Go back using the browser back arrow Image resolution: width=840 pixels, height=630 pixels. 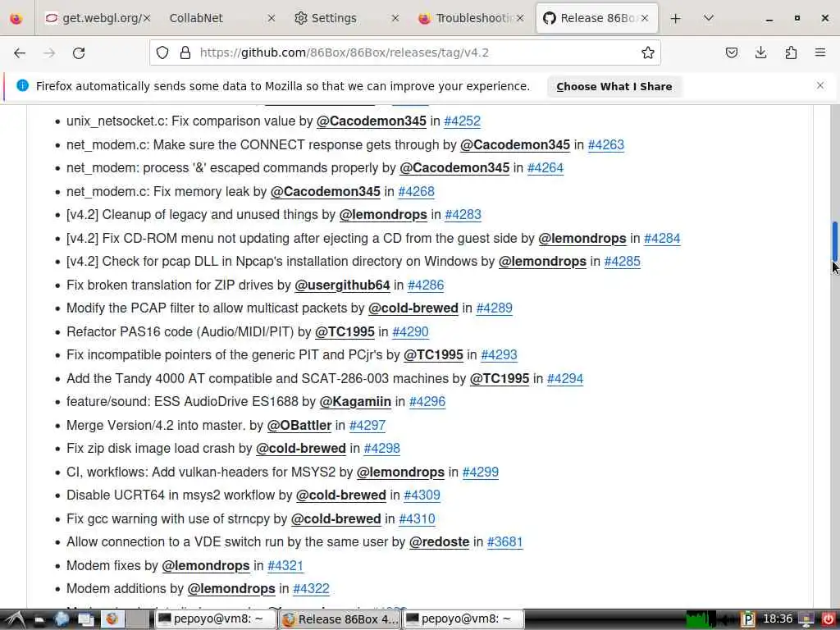20,52
